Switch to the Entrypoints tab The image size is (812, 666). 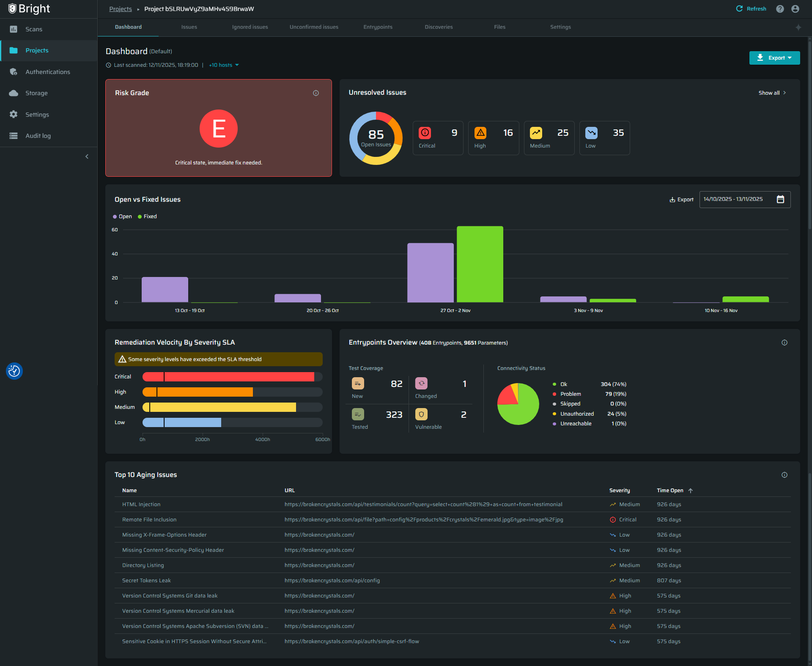pyautogui.click(x=378, y=27)
